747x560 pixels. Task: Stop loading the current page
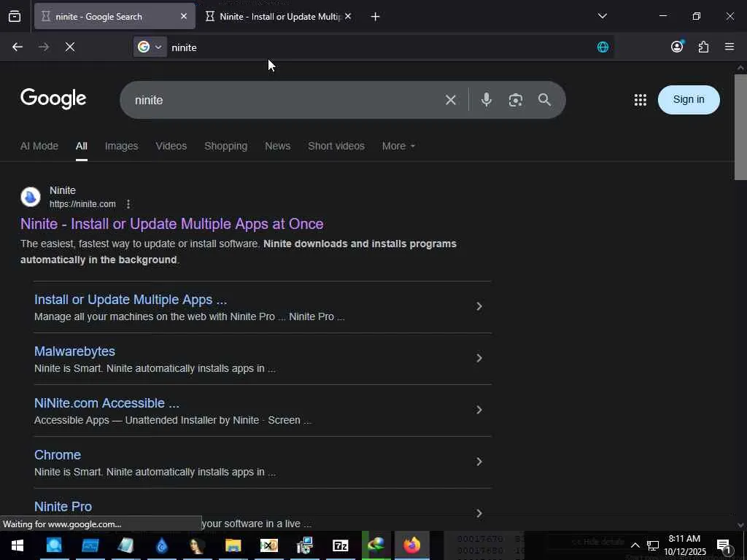(x=70, y=47)
